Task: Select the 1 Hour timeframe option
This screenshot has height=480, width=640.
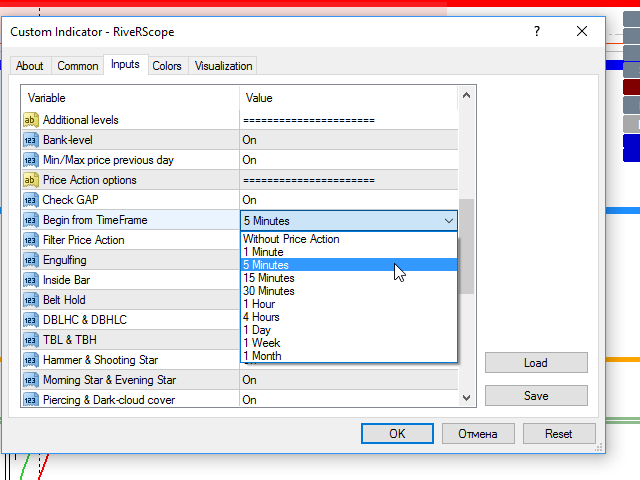Action: point(259,304)
